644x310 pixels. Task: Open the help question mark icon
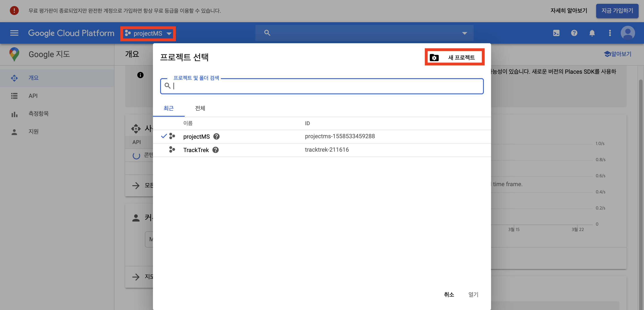574,33
